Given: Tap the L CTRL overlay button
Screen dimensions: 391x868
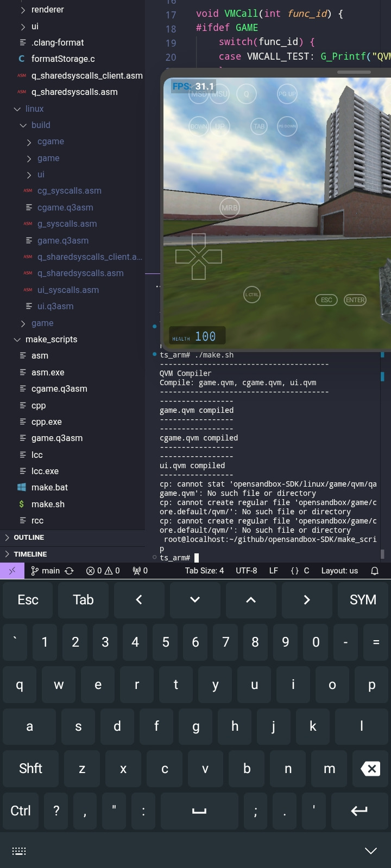Looking at the screenshot, I should [x=251, y=295].
